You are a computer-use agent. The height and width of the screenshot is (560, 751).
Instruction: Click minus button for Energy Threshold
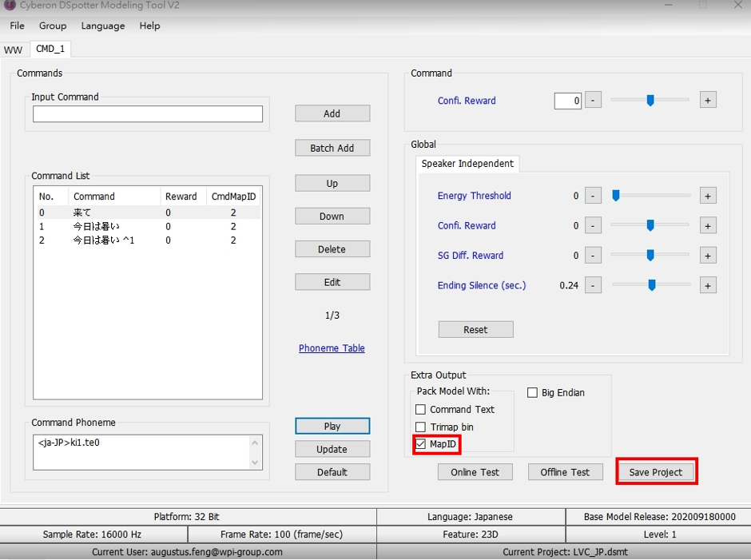593,196
